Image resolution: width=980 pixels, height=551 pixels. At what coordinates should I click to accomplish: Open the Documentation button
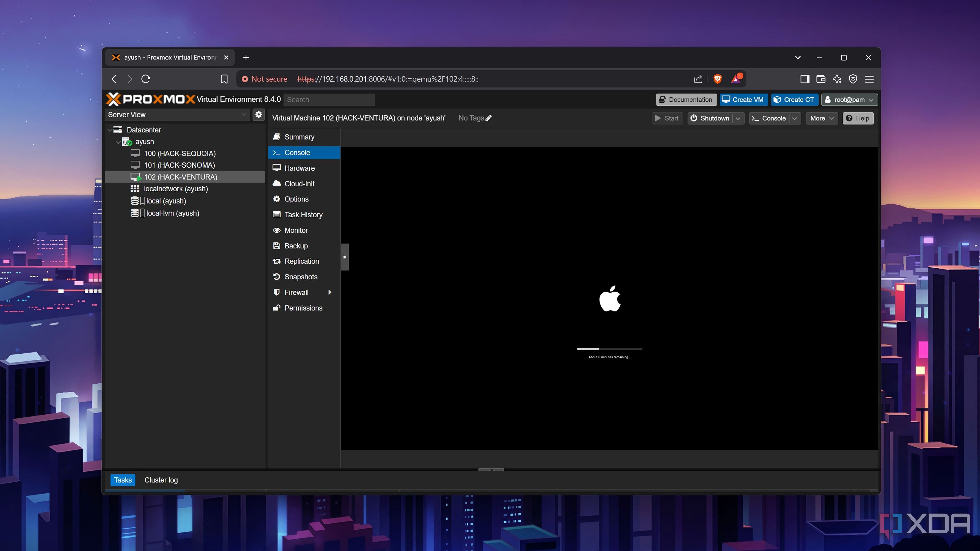(x=686, y=100)
